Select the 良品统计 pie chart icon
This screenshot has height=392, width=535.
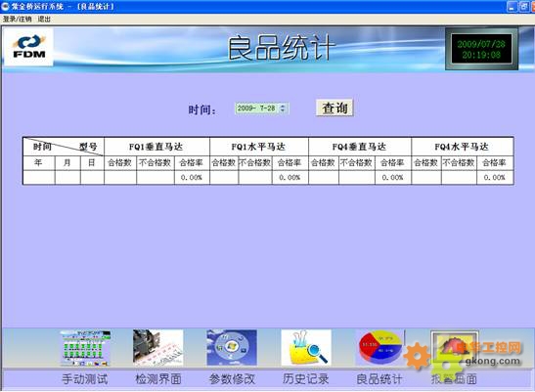pos(379,348)
